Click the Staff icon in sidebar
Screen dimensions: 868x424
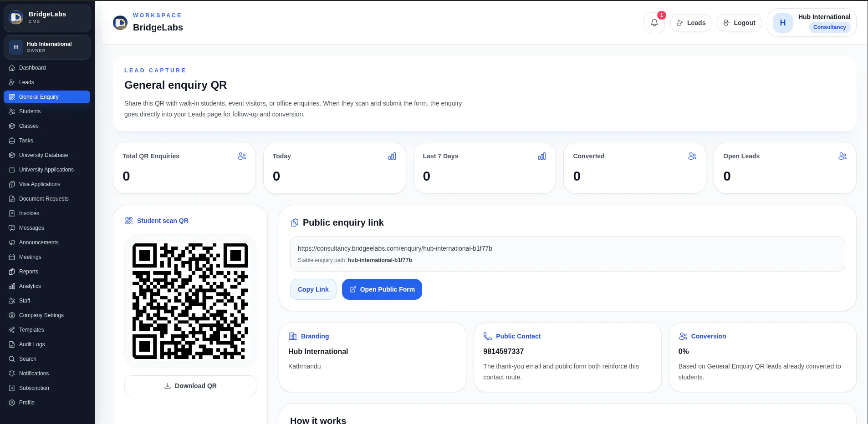point(12,301)
